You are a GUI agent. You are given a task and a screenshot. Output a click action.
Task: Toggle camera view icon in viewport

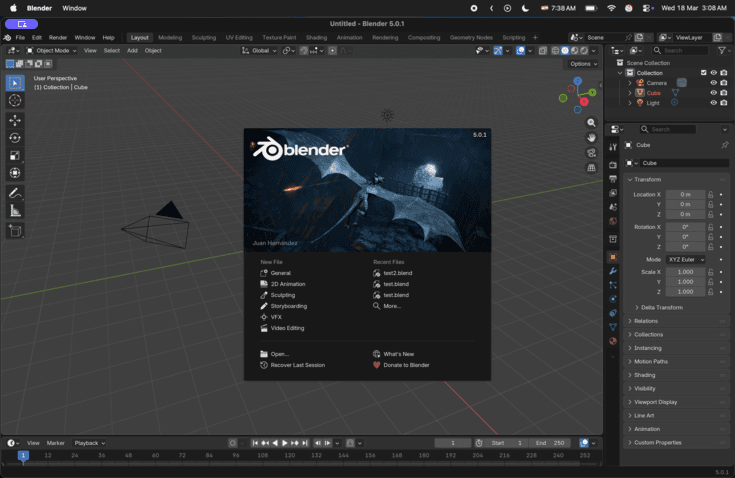(592, 153)
